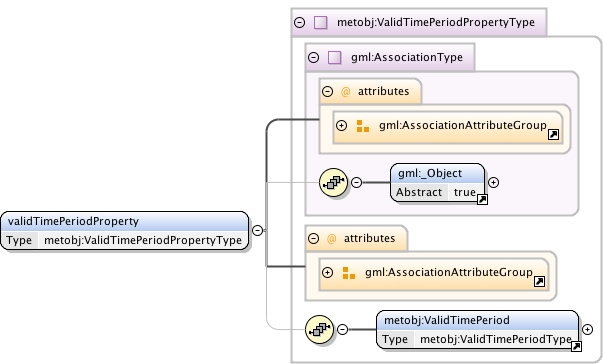Select the upper attributes label

(x=383, y=91)
